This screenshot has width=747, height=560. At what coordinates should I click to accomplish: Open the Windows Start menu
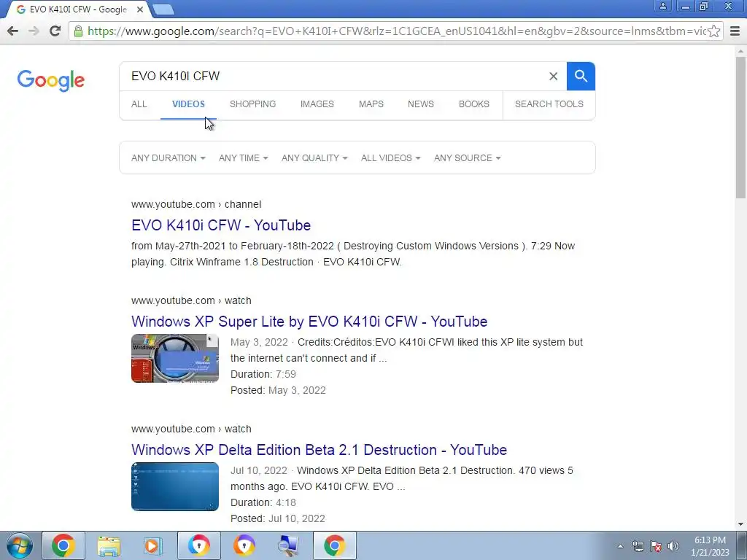click(x=19, y=545)
